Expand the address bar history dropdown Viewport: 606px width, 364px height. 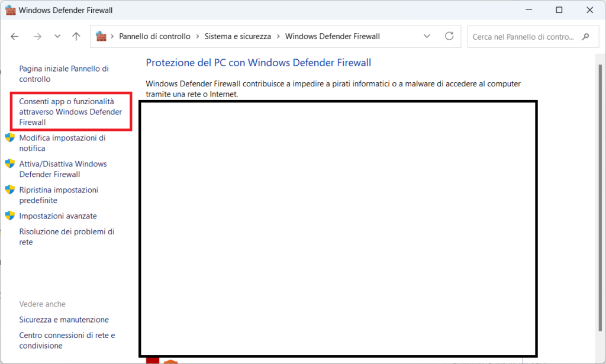427,36
